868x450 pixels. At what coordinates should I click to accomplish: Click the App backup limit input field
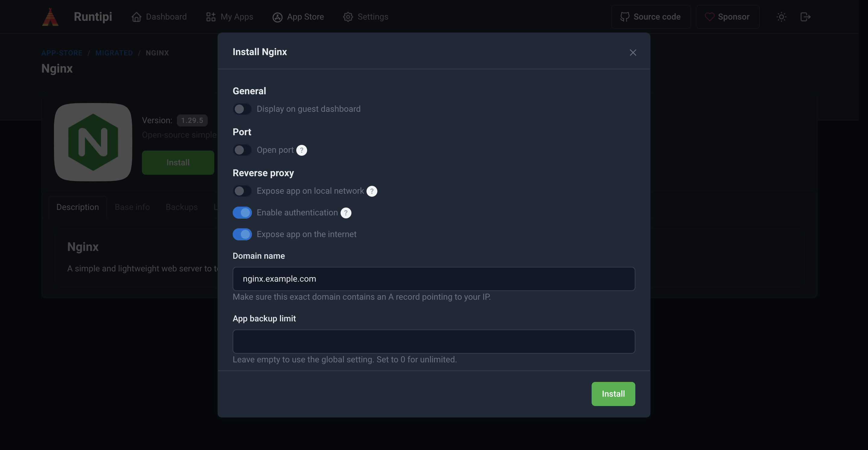click(434, 341)
